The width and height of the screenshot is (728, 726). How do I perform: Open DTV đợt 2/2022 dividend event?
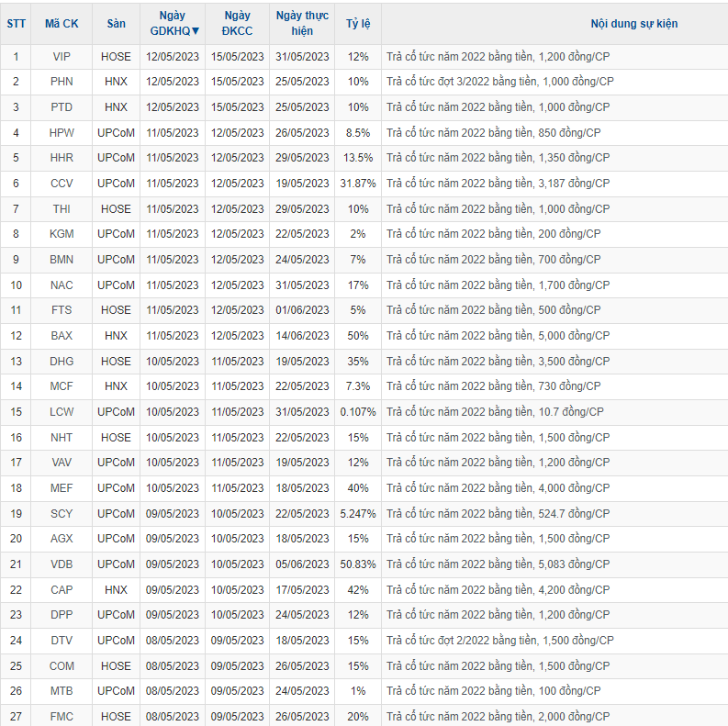(499, 641)
